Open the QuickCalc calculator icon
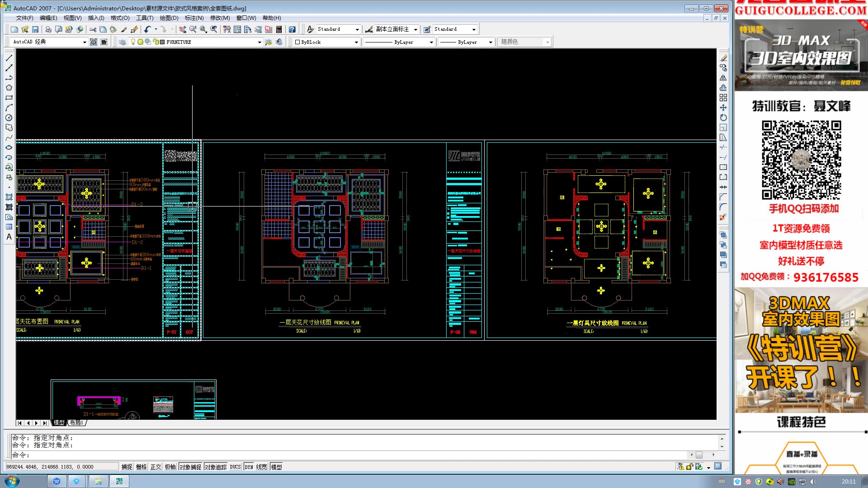 tap(279, 29)
